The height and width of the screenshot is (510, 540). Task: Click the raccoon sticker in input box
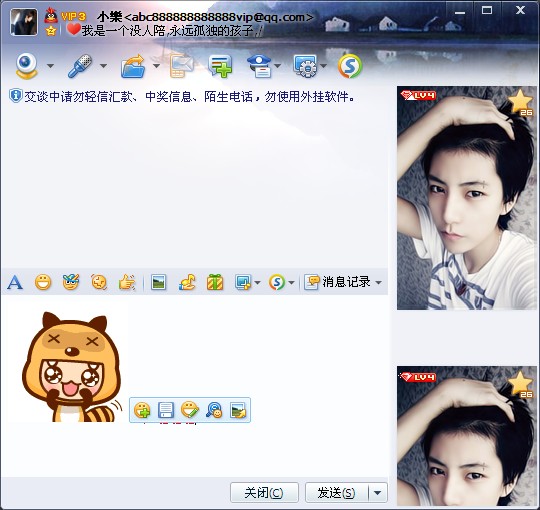(72, 367)
